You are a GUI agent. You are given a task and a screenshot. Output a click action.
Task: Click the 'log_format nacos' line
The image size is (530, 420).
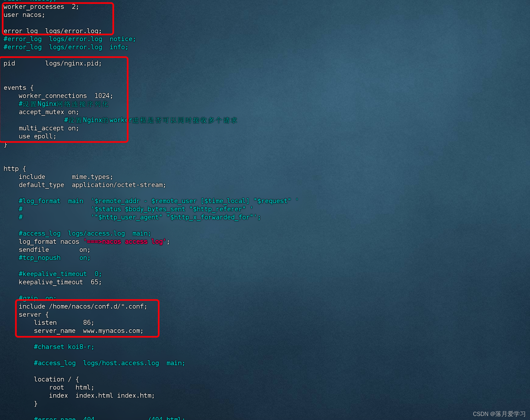coord(94,242)
